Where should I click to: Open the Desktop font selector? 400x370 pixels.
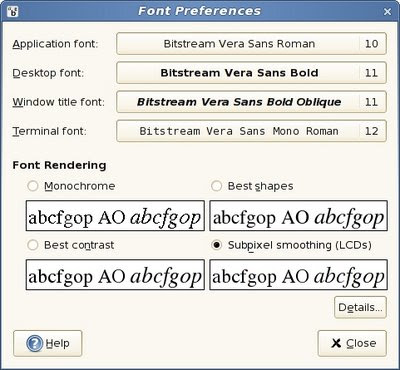click(x=251, y=73)
